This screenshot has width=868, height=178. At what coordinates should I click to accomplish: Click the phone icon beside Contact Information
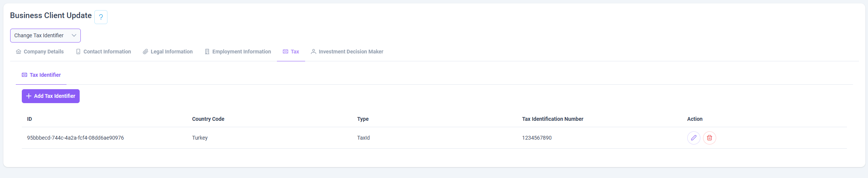tap(78, 52)
